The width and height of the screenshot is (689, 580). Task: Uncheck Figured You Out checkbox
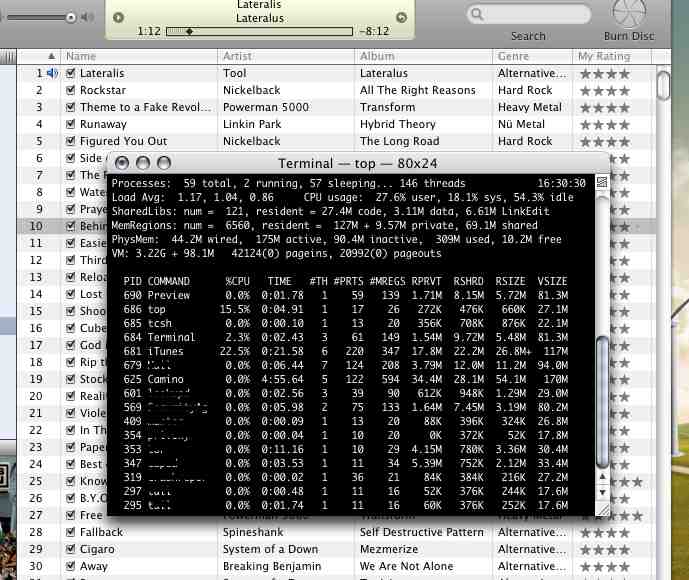pyautogui.click(x=70, y=141)
